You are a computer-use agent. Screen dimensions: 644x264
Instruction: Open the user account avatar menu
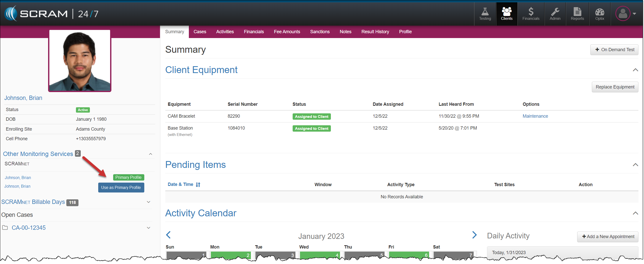[x=625, y=14]
